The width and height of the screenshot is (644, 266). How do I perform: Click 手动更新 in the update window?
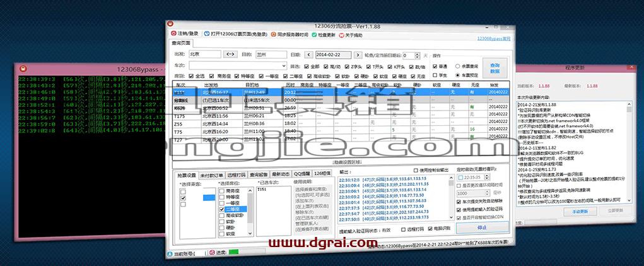pyautogui.click(x=581, y=211)
